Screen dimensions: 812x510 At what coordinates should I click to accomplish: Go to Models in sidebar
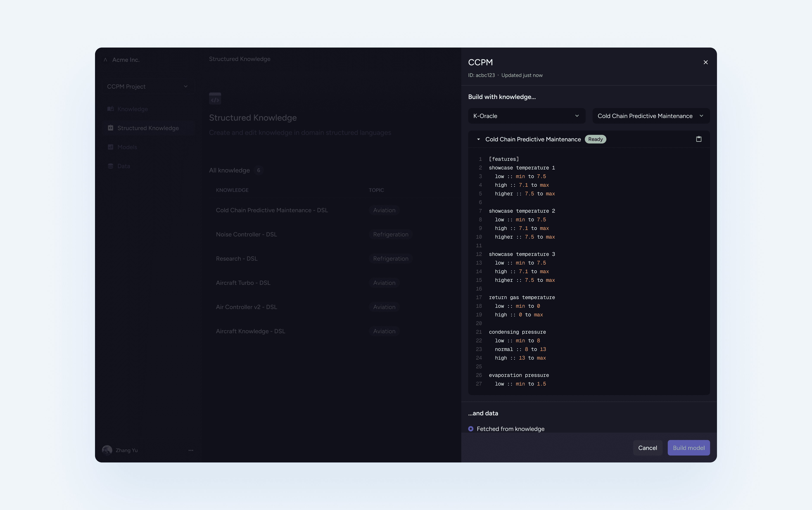click(x=127, y=147)
